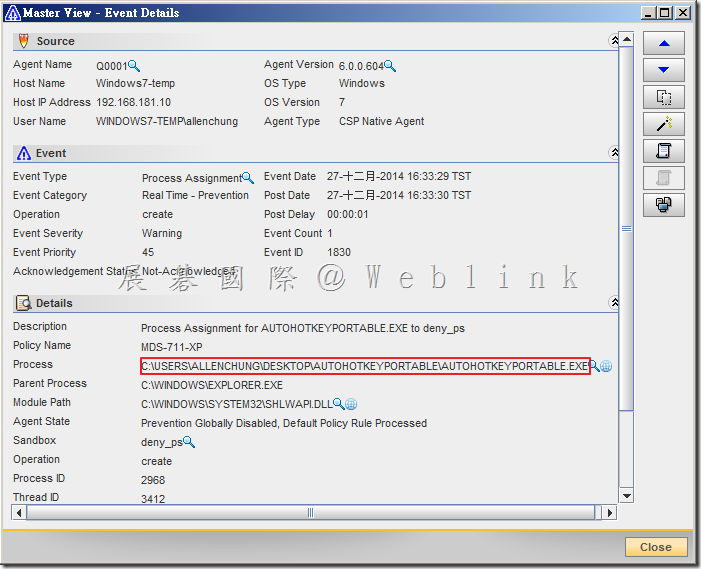The image size is (701, 569).
Task: Click magnifier beside deny_ps sandbox
Action: (x=189, y=442)
